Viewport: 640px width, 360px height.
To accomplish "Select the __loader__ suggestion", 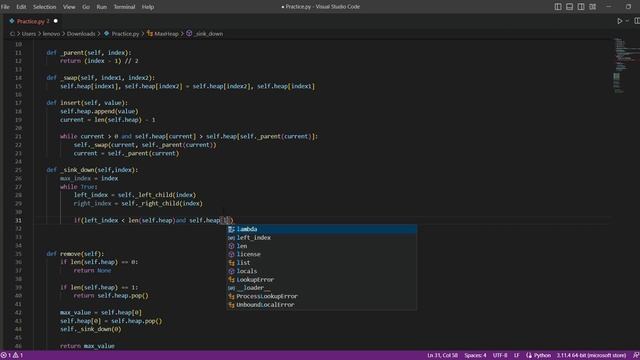I will [x=322, y=288].
